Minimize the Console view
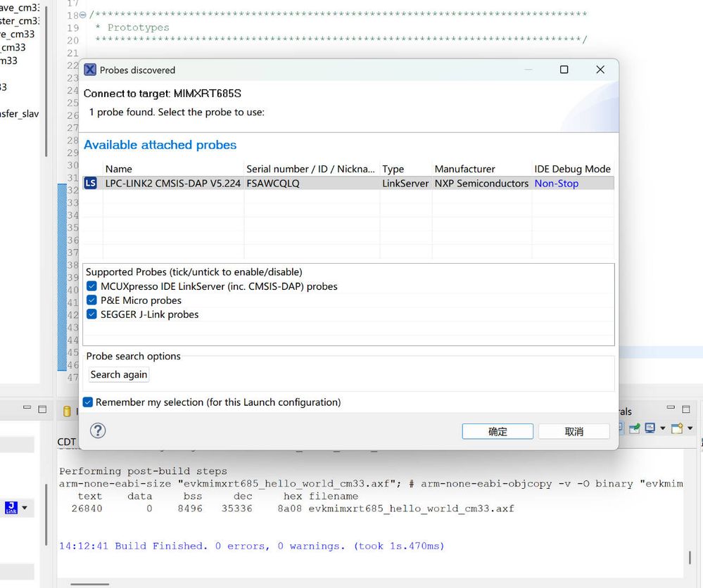703x588 pixels. [x=671, y=407]
